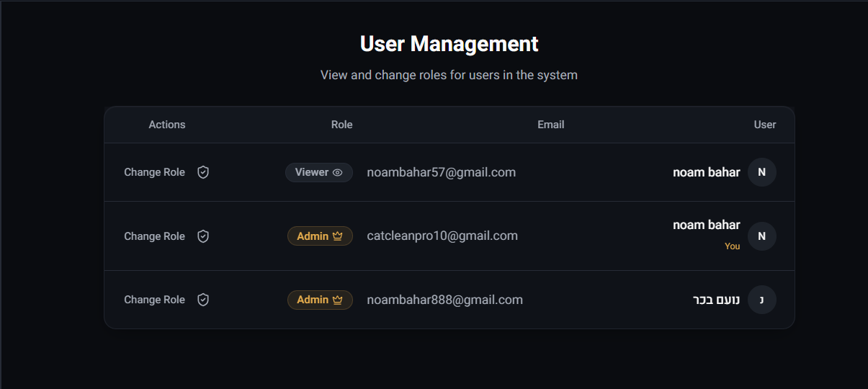Click N avatar beside noambahar57@gmail.com user

(762, 172)
